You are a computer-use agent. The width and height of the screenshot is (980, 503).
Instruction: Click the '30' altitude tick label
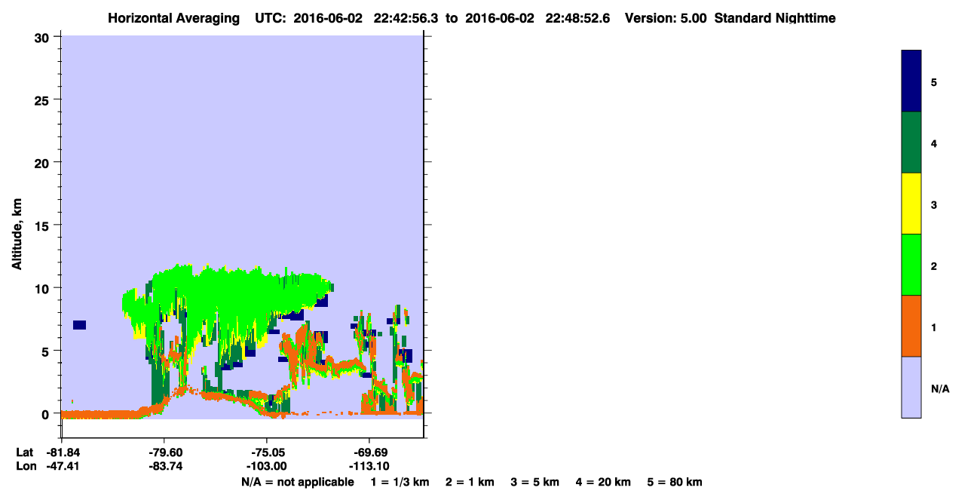coord(44,37)
